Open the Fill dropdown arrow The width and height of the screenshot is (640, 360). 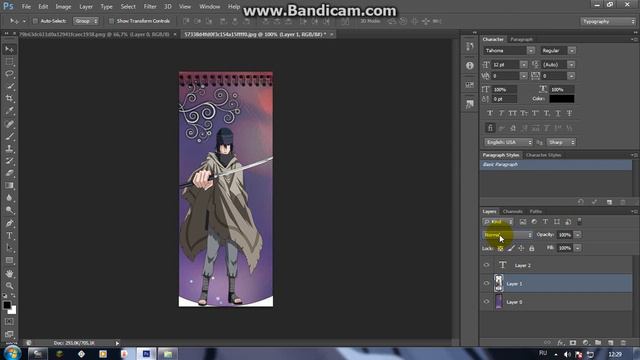(x=578, y=248)
